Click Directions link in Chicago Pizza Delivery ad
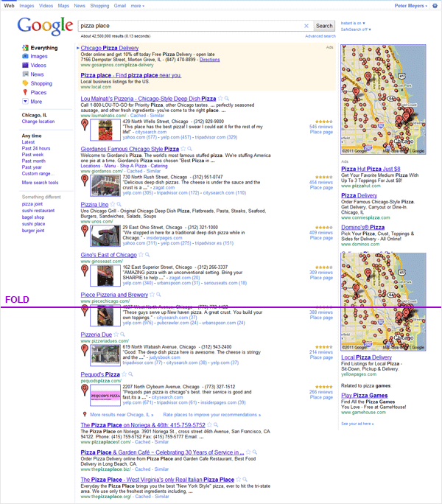442x504 pixels. [x=210, y=60]
